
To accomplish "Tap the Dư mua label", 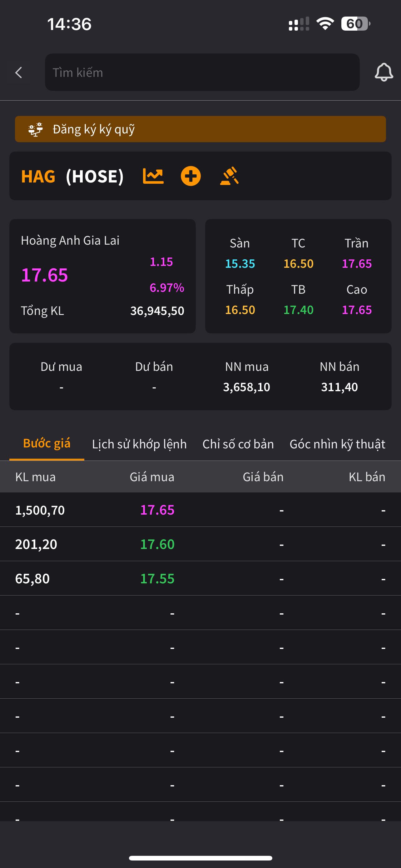I will coord(61,367).
